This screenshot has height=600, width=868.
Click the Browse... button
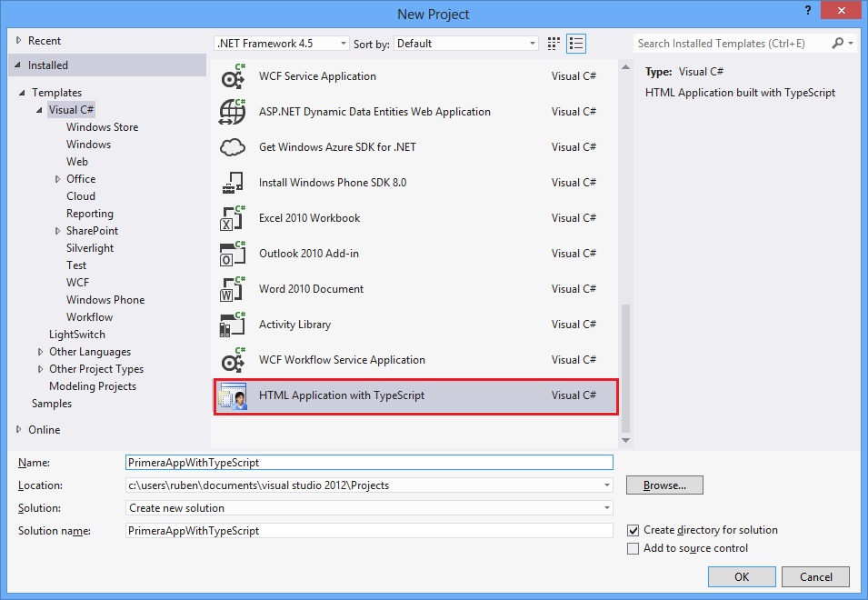(664, 485)
